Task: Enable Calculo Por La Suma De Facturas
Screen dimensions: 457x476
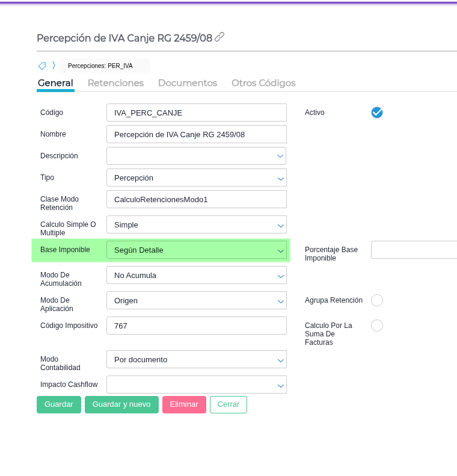Action: tap(377, 326)
